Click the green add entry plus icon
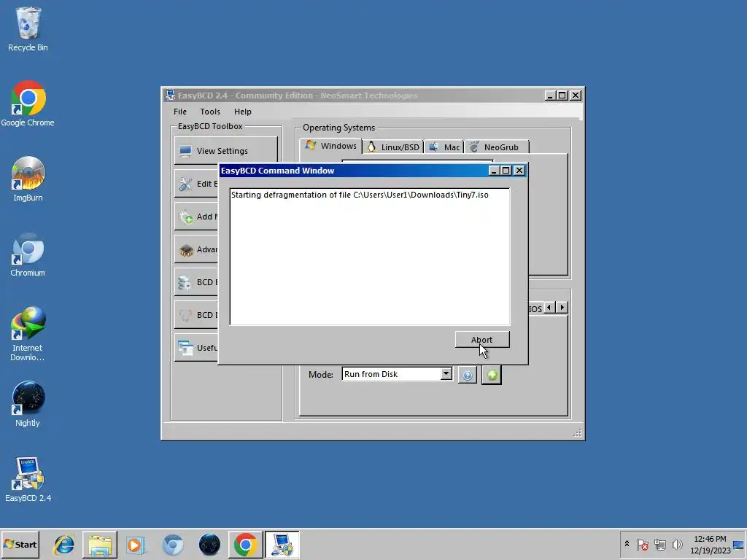The height and width of the screenshot is (560, 747). pos(492,376)
